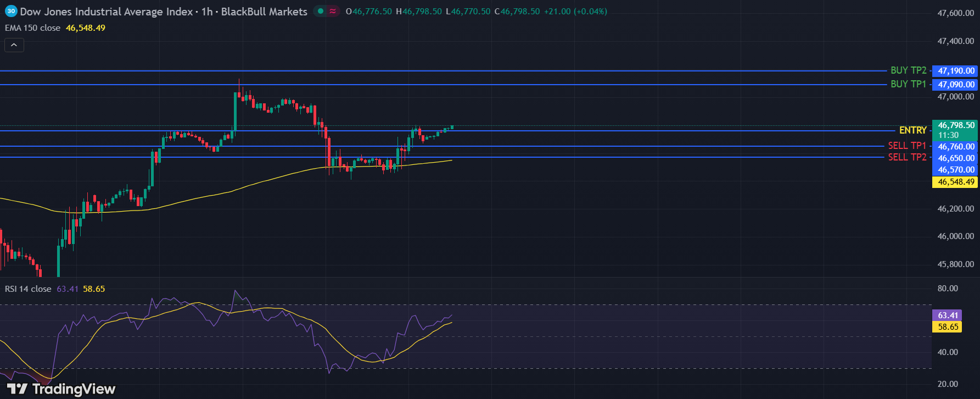Screen dimensions: 980x399
Task: Click the yellow RSI average 58.65 tag
Action: pyautogui.click(x=948, y=327)
